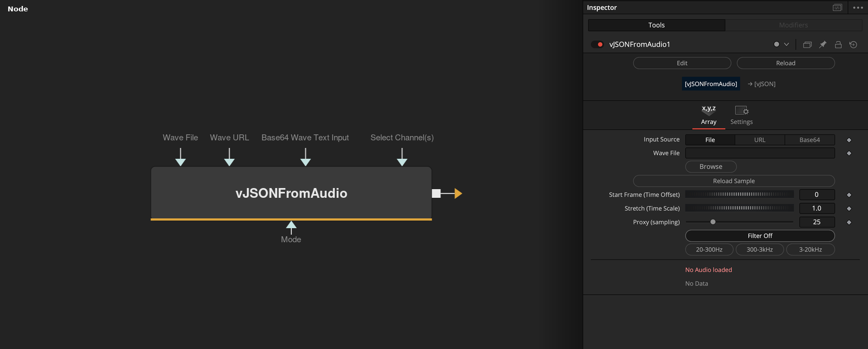Switch to the Tools tab

coord(656,25)
